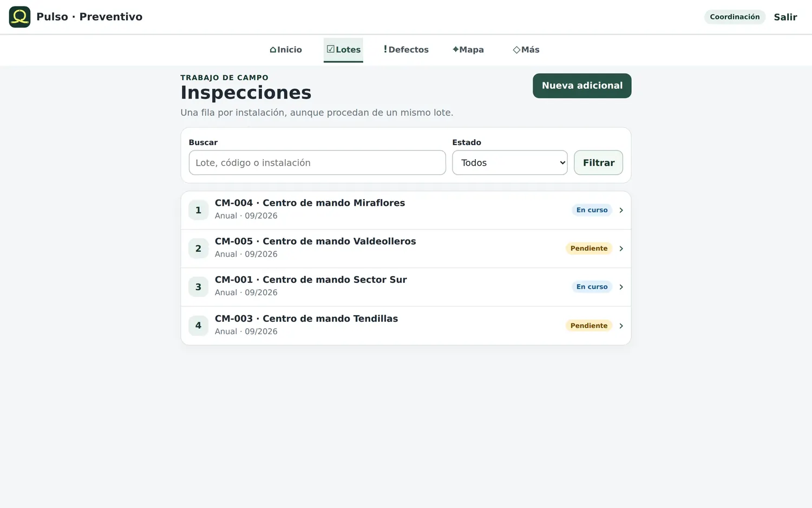The image size is (812, 508).
Task: Open the chevron on the CM-003 Tendillas row
Action: [x=621, y=326]
